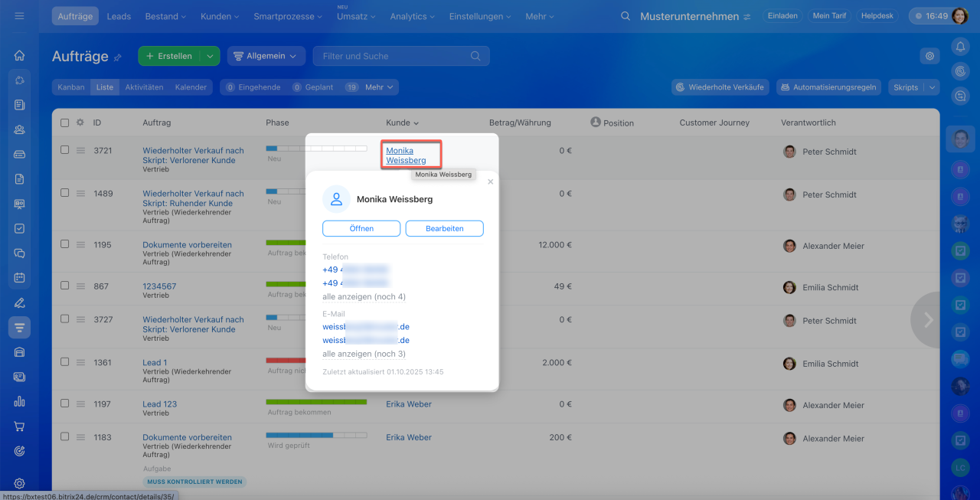Open list settings gear icon top right
This screenshot has width=980, height=500.
click(929, 56)
